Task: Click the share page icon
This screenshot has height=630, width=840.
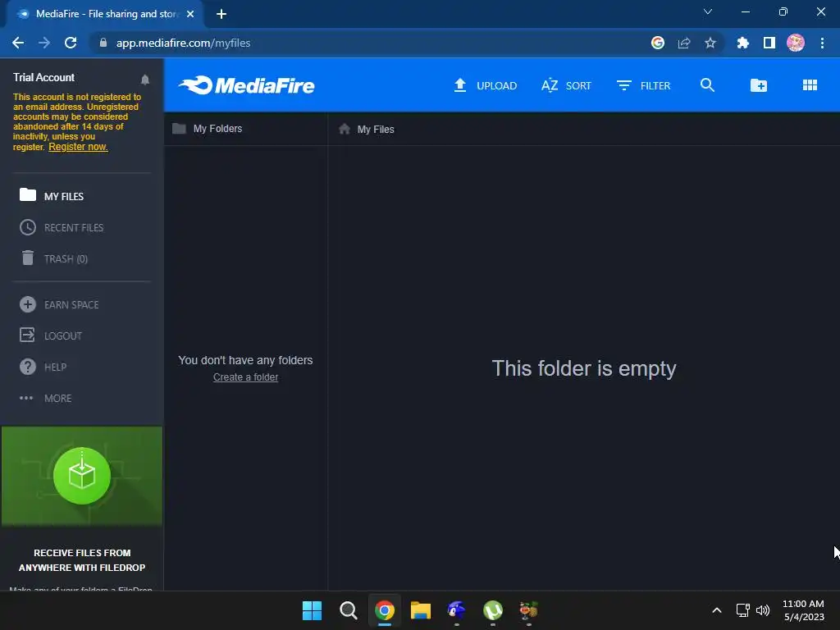Action: pos(684,43)
